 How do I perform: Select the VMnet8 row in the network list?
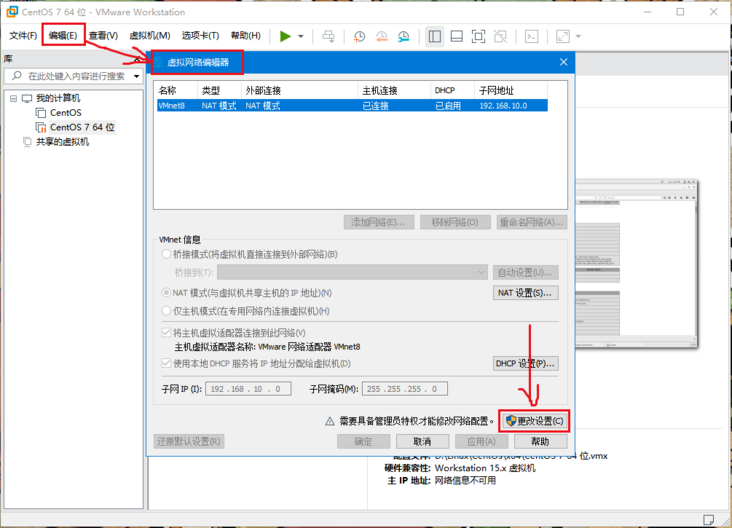click(352, 106)
